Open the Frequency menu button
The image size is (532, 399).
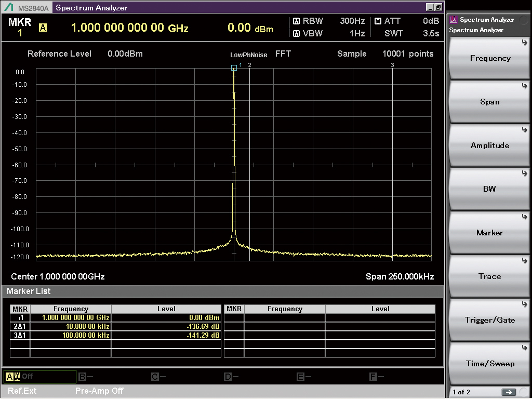pyautogui.click(x=490, y=58)
